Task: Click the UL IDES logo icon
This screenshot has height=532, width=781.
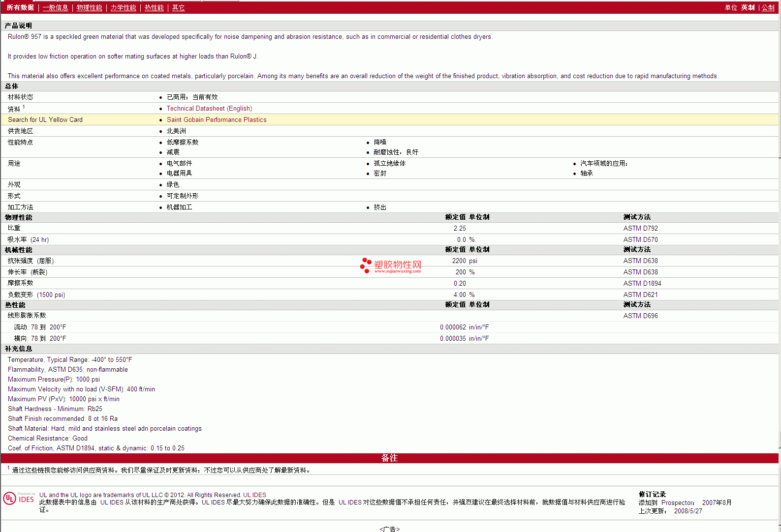Action: [x=19, y=499]
